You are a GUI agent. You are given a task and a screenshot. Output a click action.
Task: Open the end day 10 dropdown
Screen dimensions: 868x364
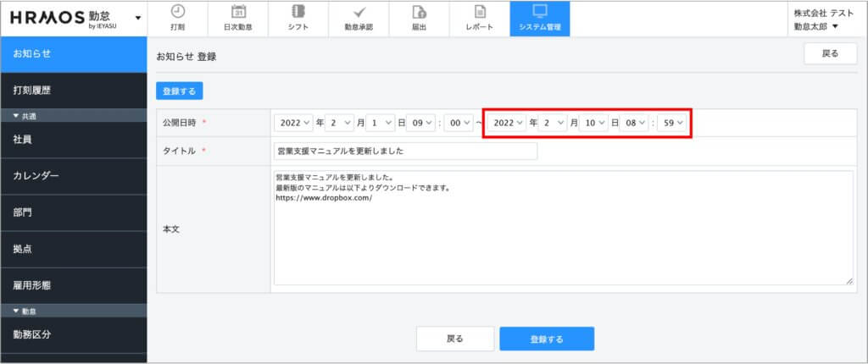point(595,123)
